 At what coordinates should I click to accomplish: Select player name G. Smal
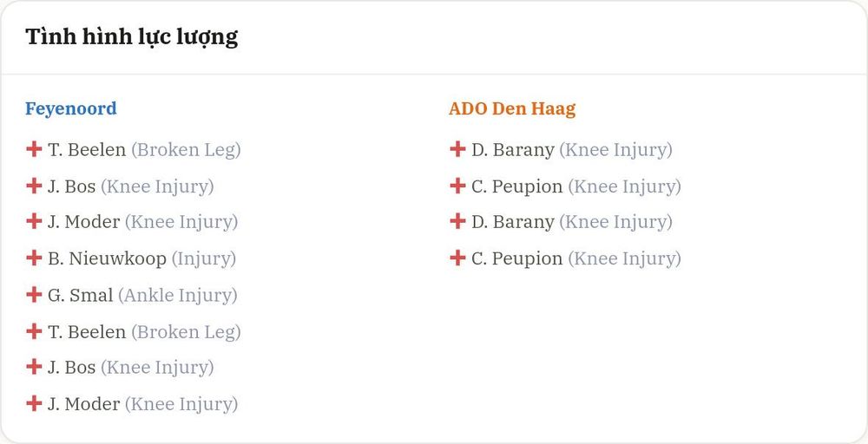pos(80,295)
